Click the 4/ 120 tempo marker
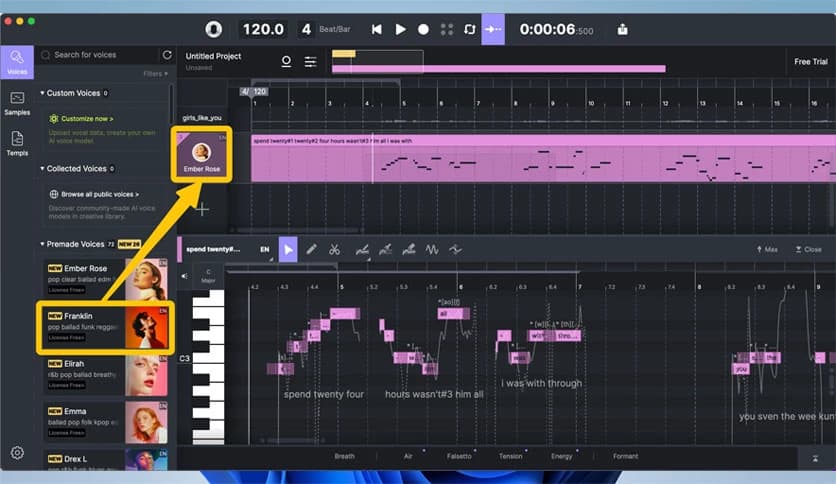The width and height of the screenshot is (836, 484). (x=253, y=92)
